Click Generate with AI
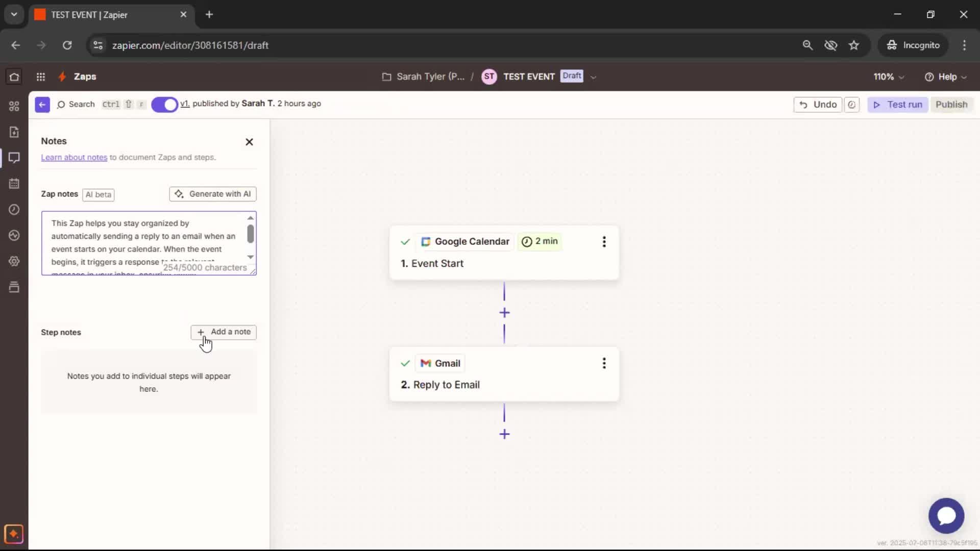The width and height of the screenshot is (980, 551). (x=213, y=194)
